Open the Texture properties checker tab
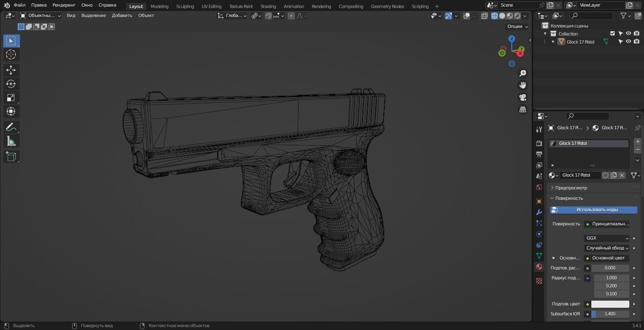The width and height of the screenshot is (644, 330). (539, 281)
